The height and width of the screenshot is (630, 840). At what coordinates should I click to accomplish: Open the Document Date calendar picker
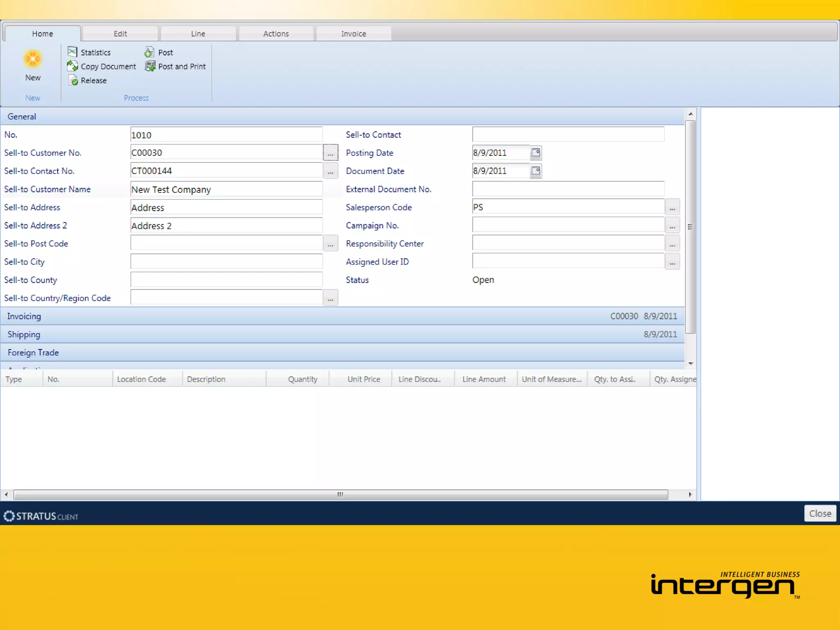click(536, 171)
